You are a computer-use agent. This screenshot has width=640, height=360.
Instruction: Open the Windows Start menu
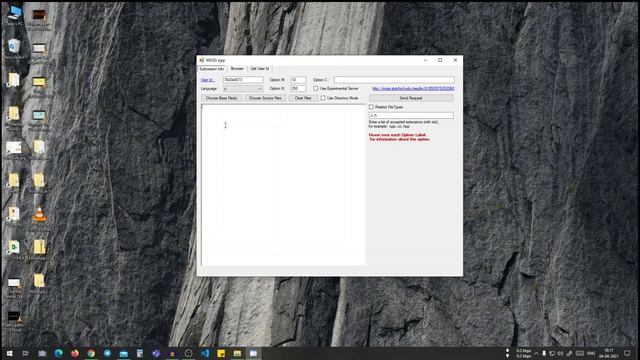pos(9,353)
